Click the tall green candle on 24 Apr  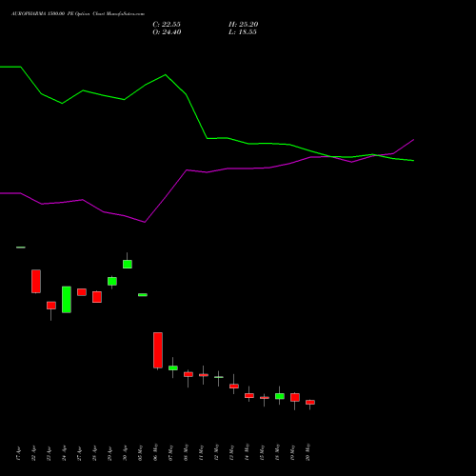[x=67, y=300]
